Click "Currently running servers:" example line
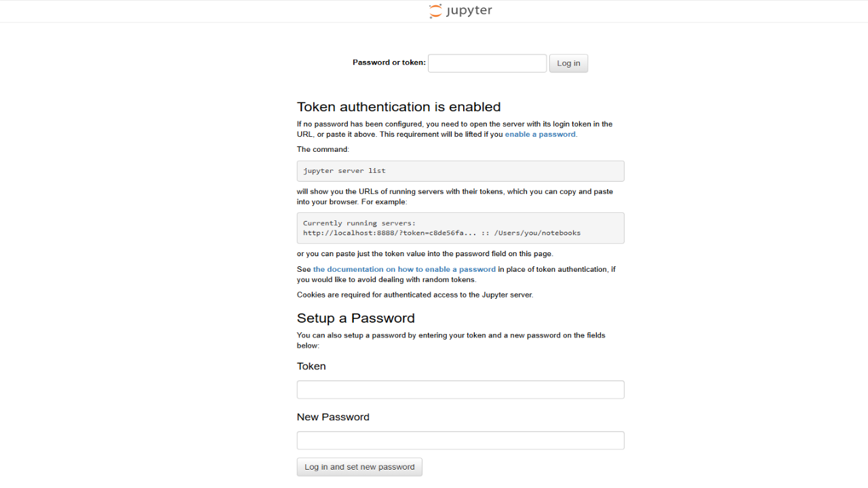 (x=359, y=223)
